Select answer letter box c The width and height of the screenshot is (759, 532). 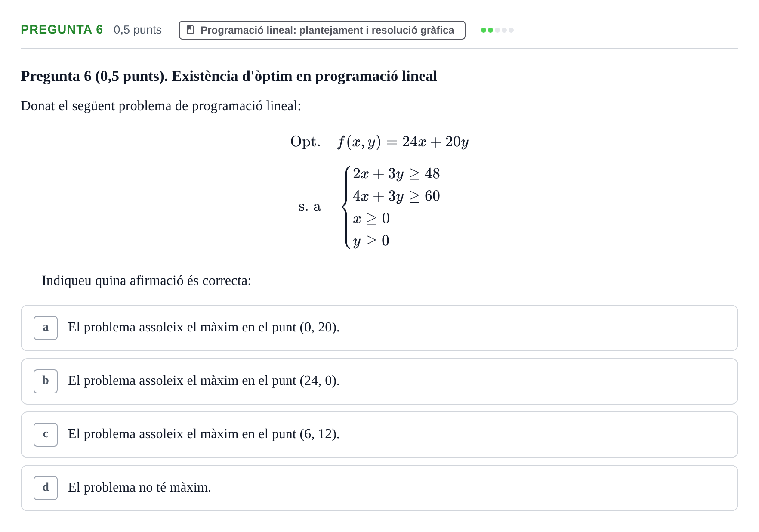tap(46, 435)
